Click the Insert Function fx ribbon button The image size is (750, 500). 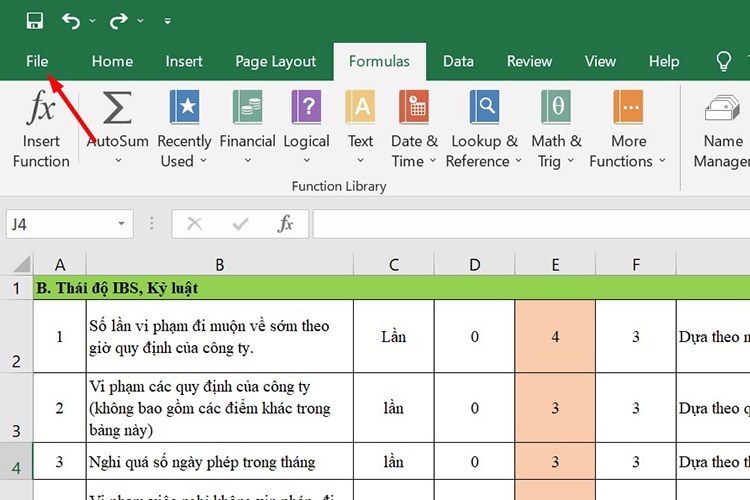[x=41, y=128]
